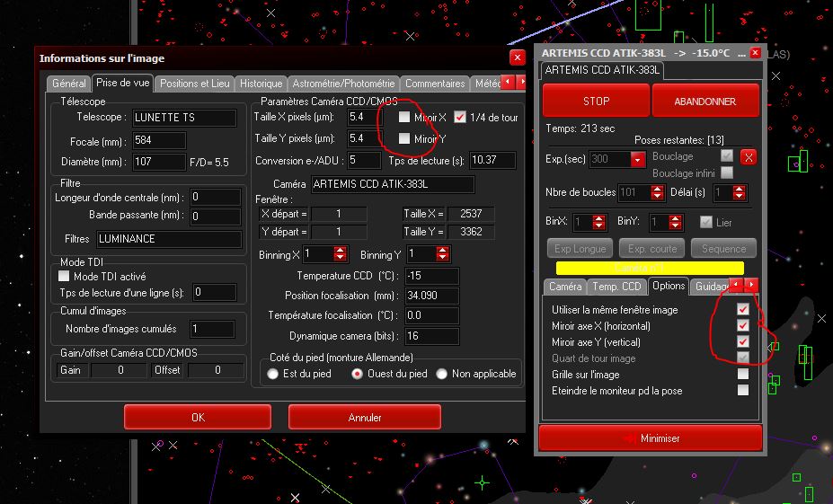Click the yellow camera status bar

(x=650, y=268)
